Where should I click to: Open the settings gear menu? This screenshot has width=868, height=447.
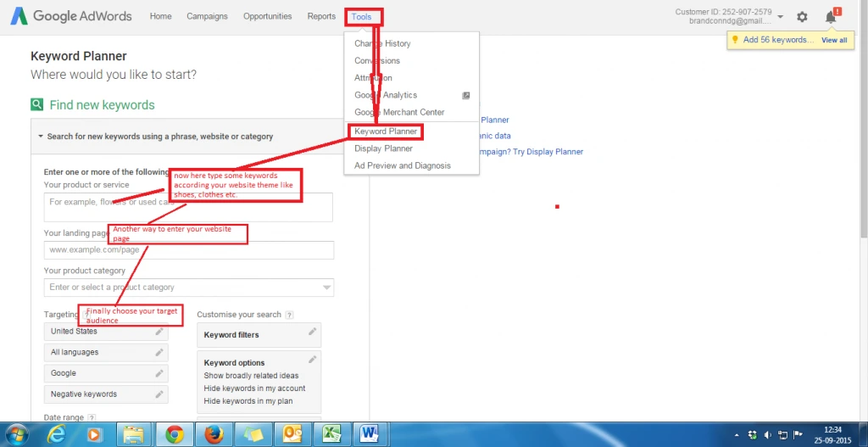tap(802, 17)
